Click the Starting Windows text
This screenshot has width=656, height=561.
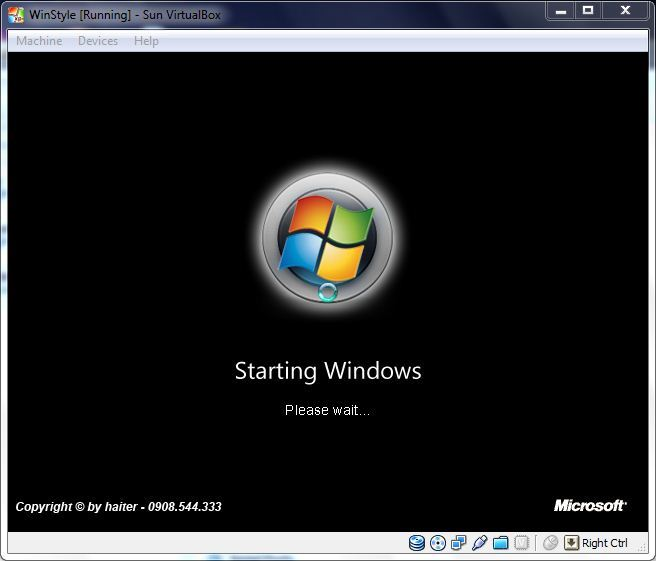point(328,371)
